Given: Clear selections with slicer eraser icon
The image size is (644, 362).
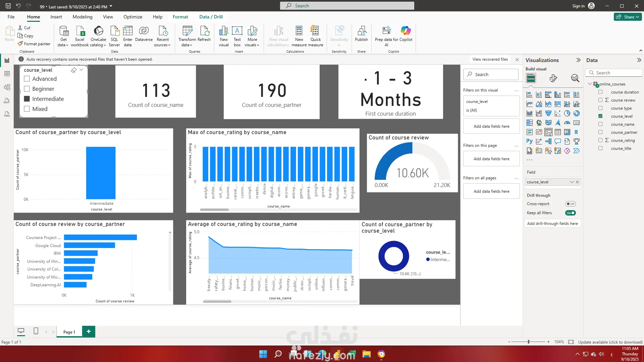Looking at the screenshot, I should point(73,70).
